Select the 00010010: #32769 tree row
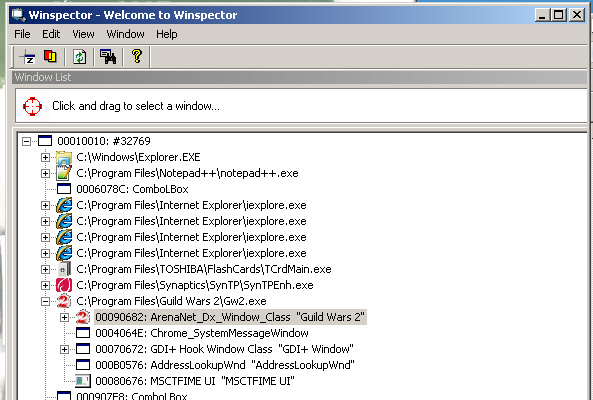Viewport: 593px width, 400px height. coord(104,141)
